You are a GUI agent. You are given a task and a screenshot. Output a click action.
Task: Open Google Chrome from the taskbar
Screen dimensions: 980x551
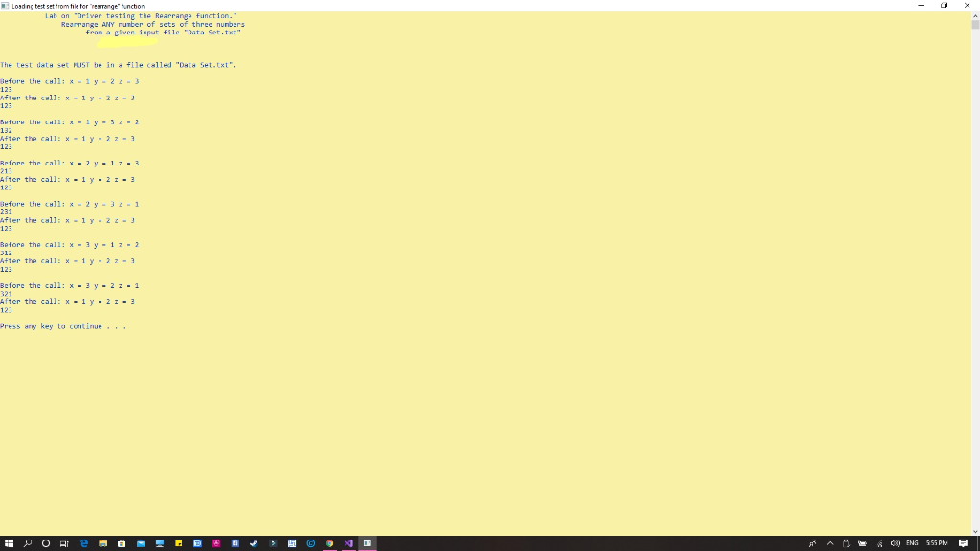click(x=330, y=543)
